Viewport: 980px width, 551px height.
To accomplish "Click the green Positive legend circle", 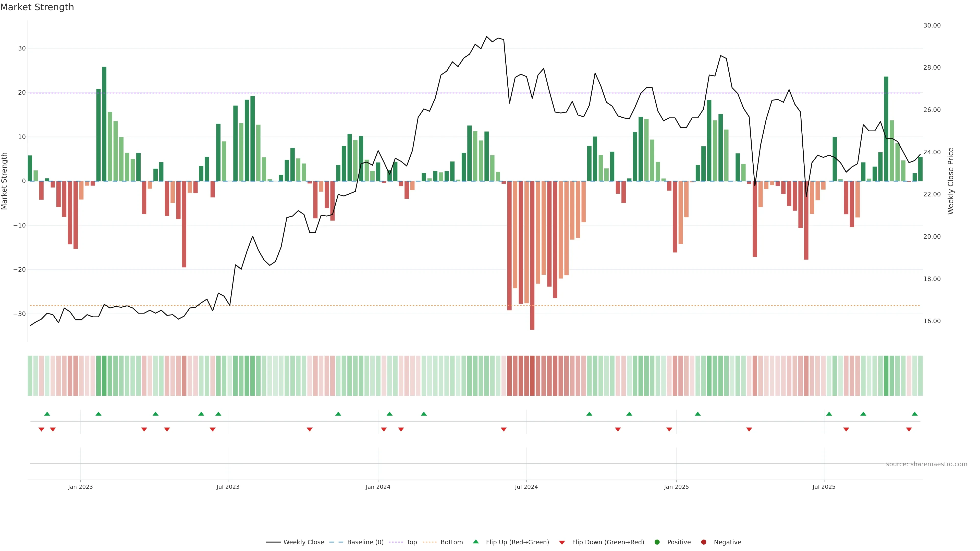I will click(657, 542).
